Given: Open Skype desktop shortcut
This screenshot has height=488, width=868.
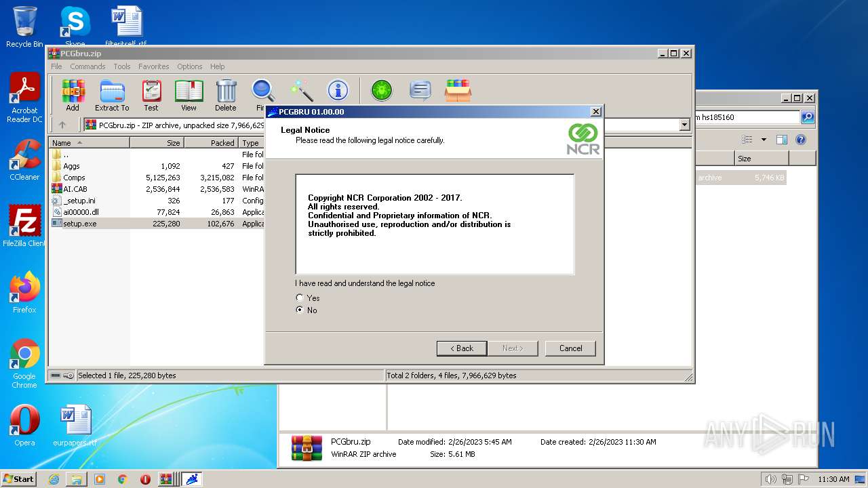Looking at the screenshot, I should point(75,27).
